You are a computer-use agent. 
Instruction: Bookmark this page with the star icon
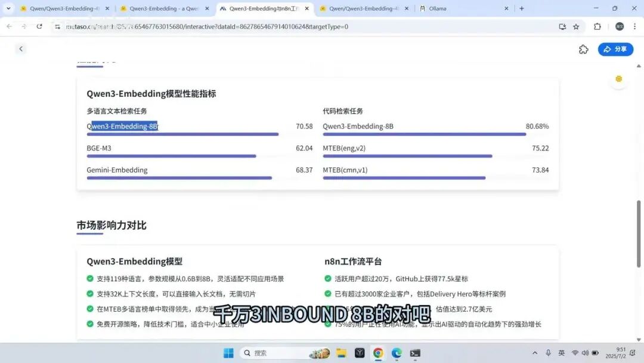point(576,27)
